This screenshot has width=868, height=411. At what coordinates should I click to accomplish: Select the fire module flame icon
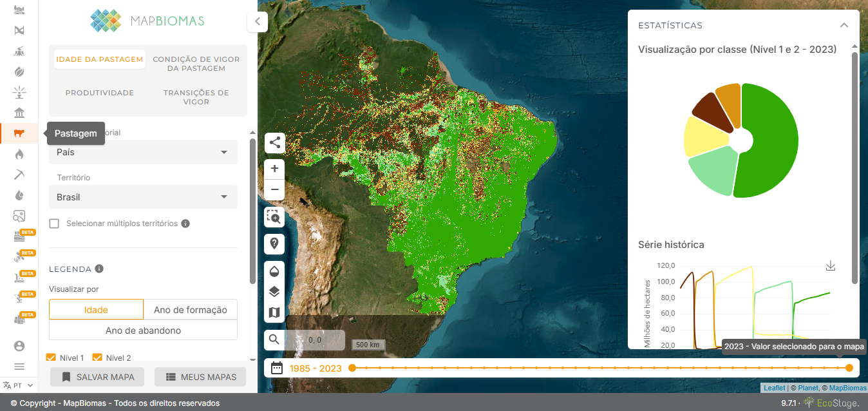19,154
